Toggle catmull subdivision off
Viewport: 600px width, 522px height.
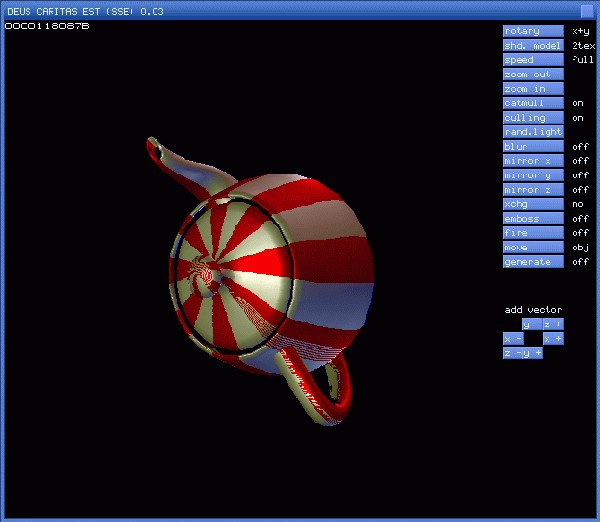[x=532, y=103]
